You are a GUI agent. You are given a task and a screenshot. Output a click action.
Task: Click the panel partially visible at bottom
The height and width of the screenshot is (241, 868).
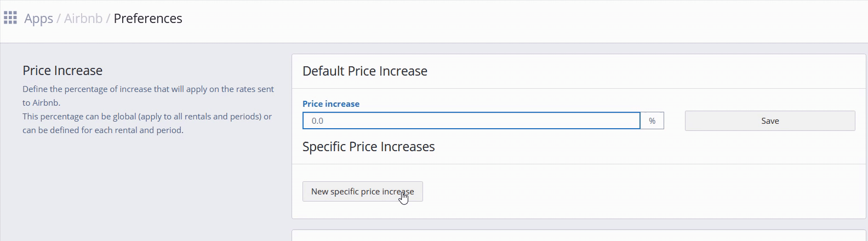[x=578, y=236]
